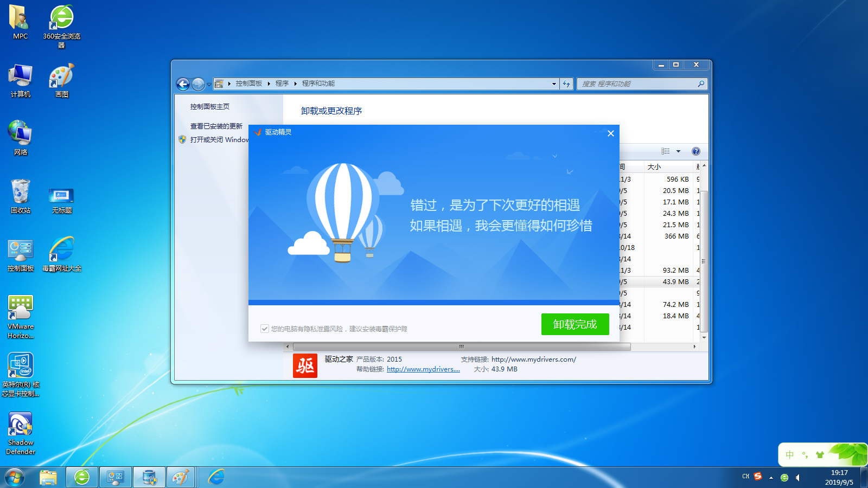Switch to 360 browser on the taskbar
The height and width of the screenshot is (488, 868).
point(82,477)
